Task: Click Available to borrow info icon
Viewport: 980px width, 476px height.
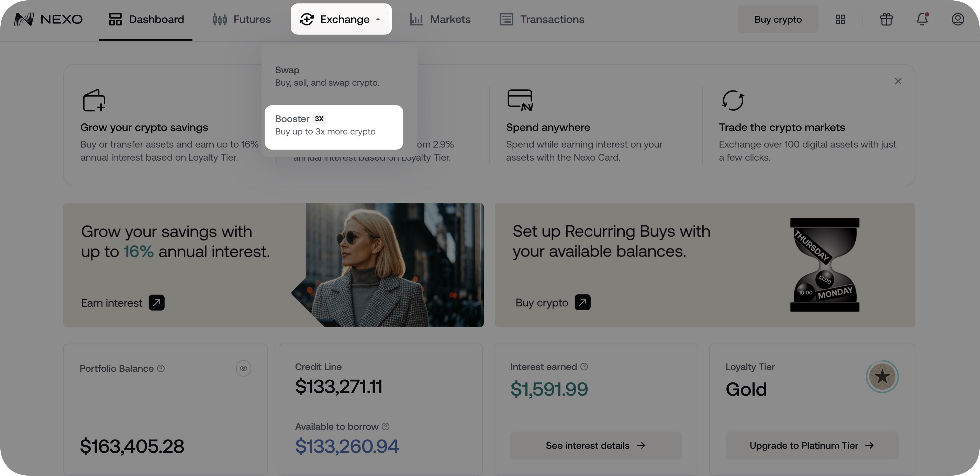Action: click(386, 426)
